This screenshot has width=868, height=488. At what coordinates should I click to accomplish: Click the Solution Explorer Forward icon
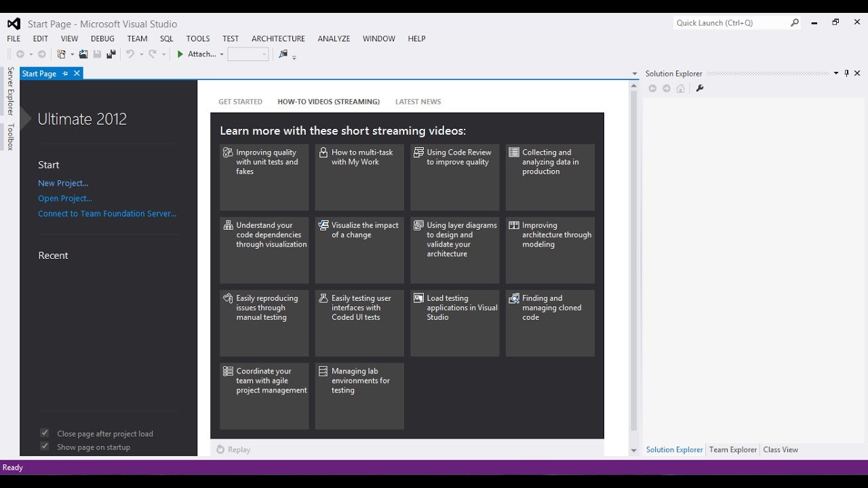(x=667, y=88)
